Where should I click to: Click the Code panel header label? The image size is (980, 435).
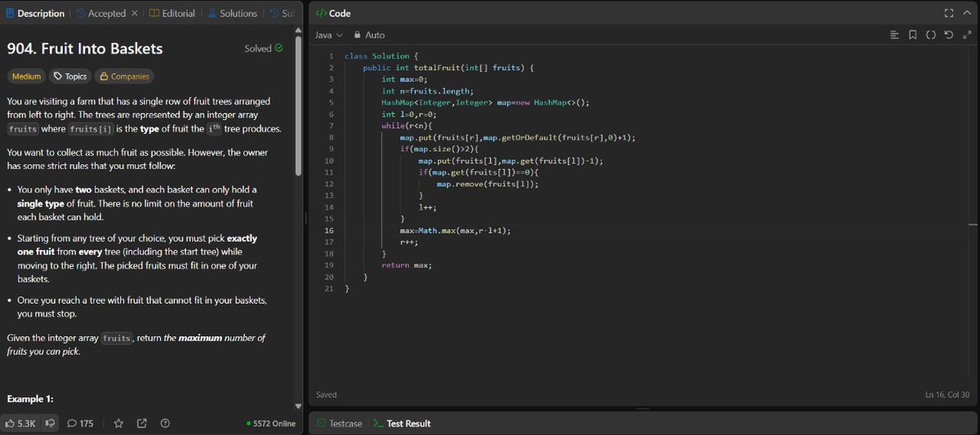[333, 13]
